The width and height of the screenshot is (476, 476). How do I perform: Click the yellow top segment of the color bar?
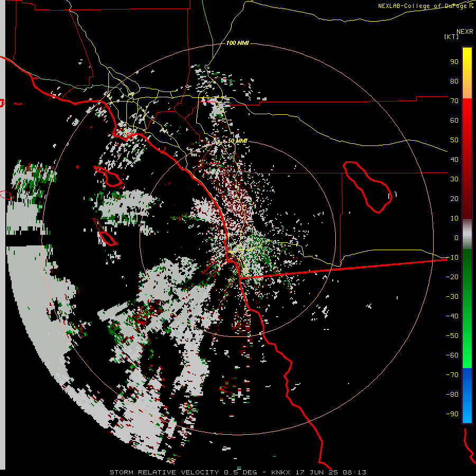tap(467, 73)
